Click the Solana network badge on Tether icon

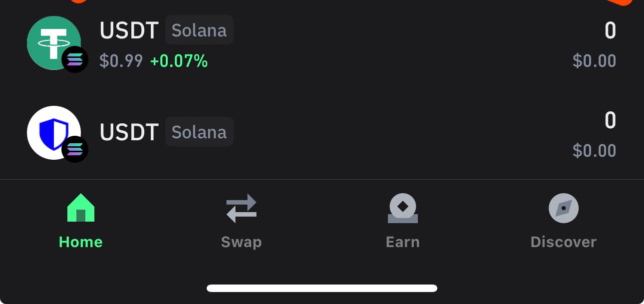75,59
